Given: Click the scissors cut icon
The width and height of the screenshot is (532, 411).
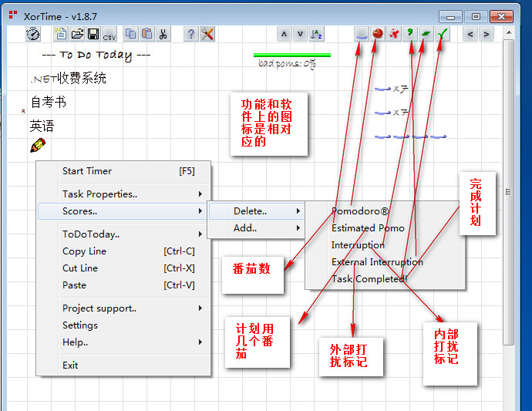Looking at the screenshot, I should 163,34.
